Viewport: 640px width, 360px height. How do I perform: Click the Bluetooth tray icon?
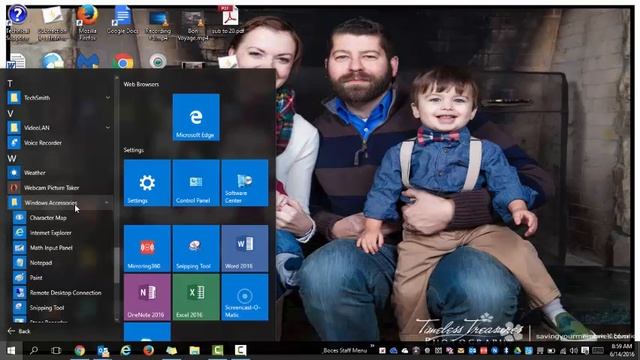506,350
